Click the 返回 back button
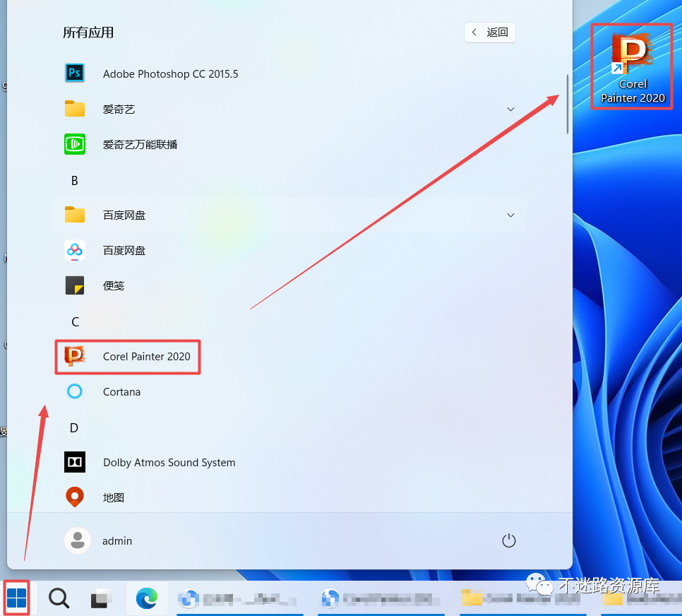This screenshot has height=616, width=682. (490, 32)
